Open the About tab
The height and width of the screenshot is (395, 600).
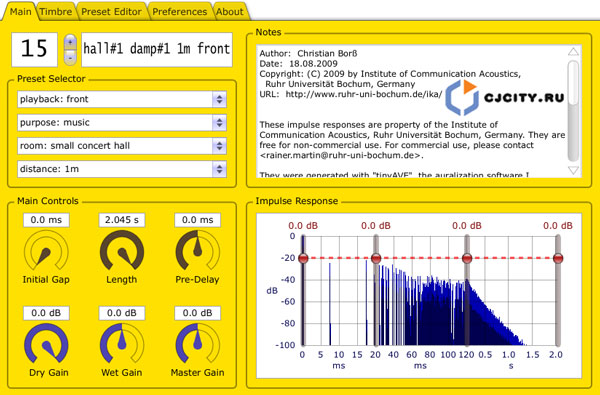click(x=230, y=11)
